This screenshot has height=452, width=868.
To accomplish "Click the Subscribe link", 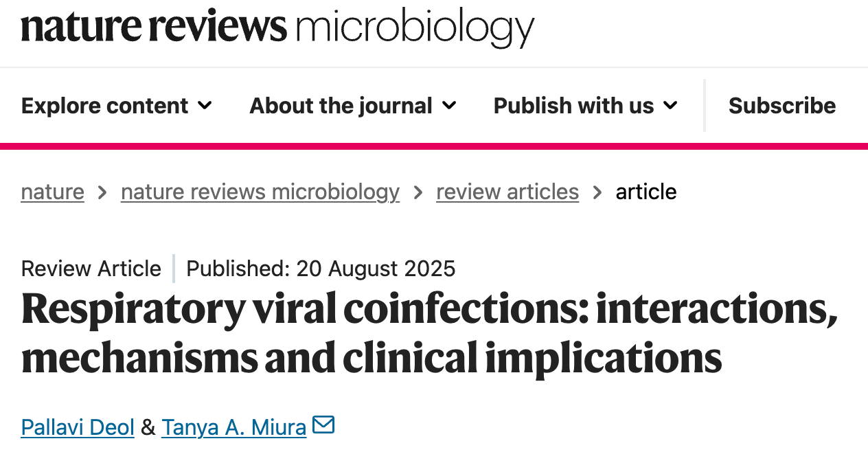I will (782, 105).
